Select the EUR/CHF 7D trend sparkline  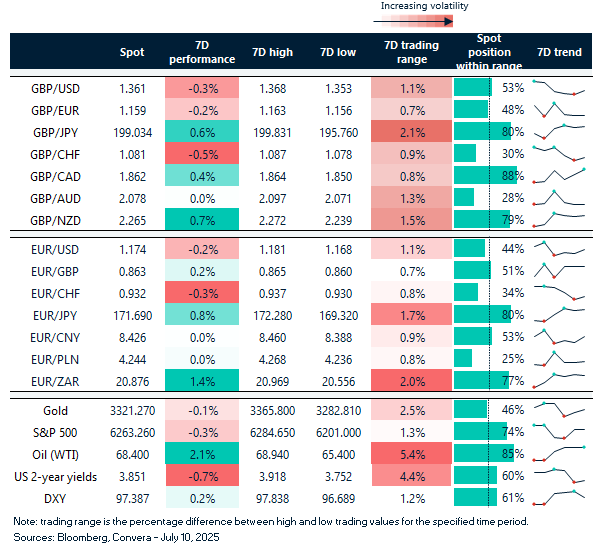tap(559, 292)
